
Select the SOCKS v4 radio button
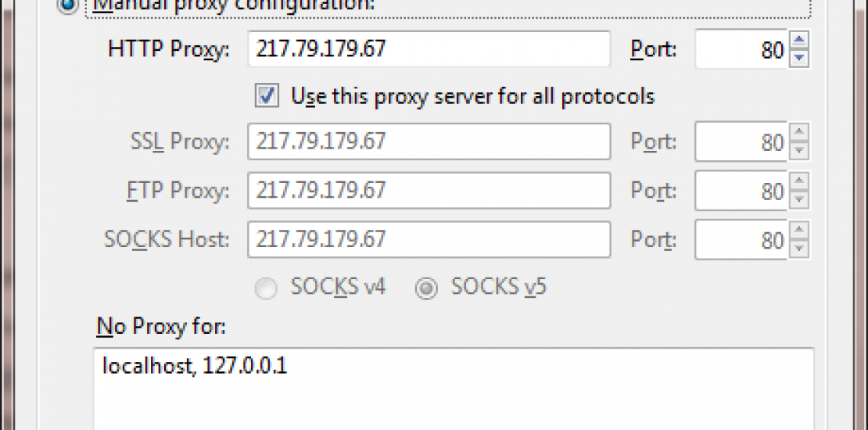(267, 288)
